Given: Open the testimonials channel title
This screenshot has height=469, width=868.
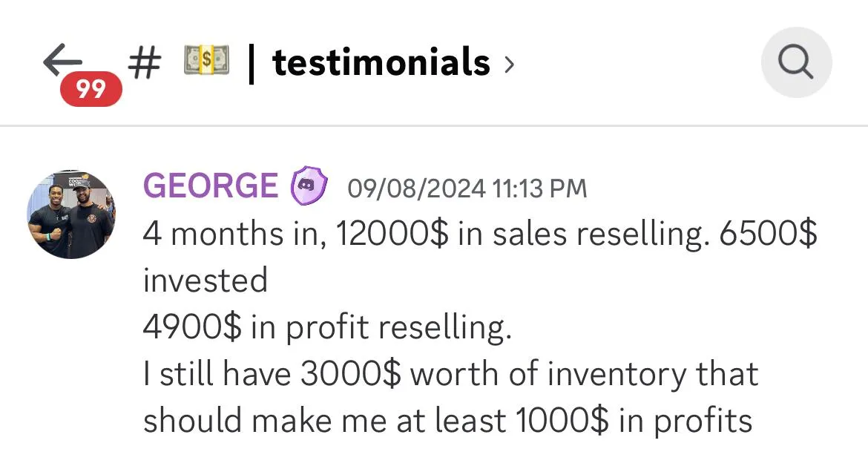Looking at the screenshot, I should pos(381,62).
